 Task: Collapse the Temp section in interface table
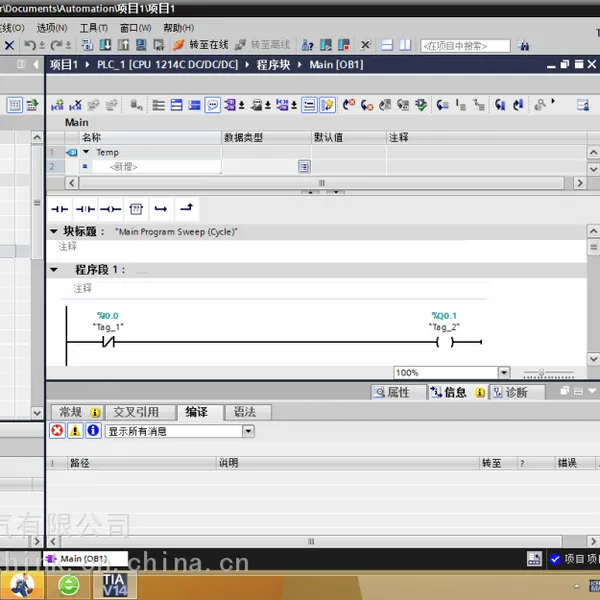[x=86, y=152]
